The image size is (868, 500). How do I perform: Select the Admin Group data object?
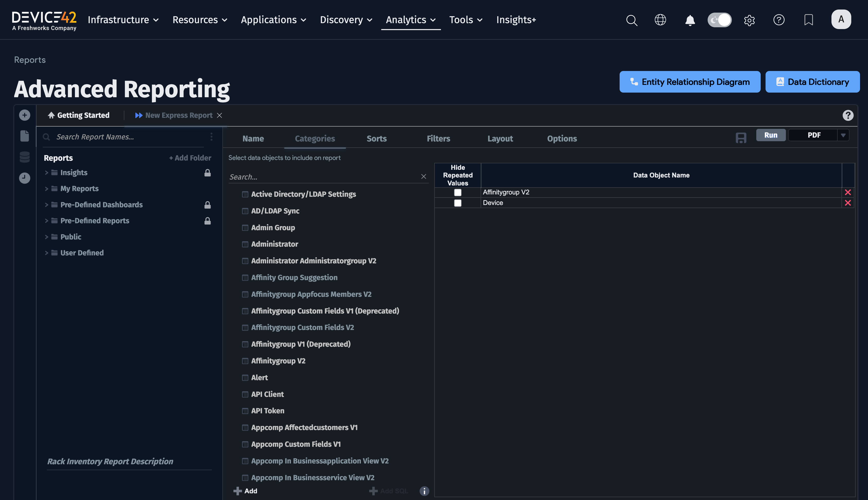point(273,227)
